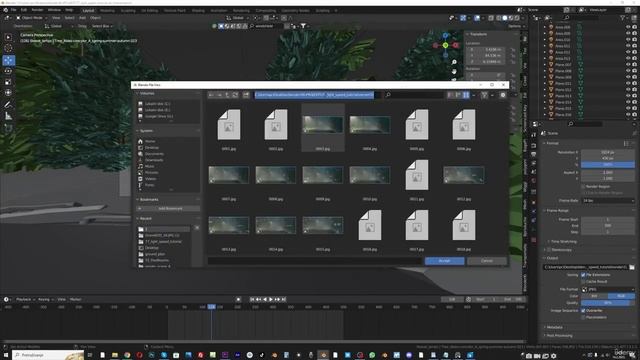Select RGB color mode

click(621, 296)
